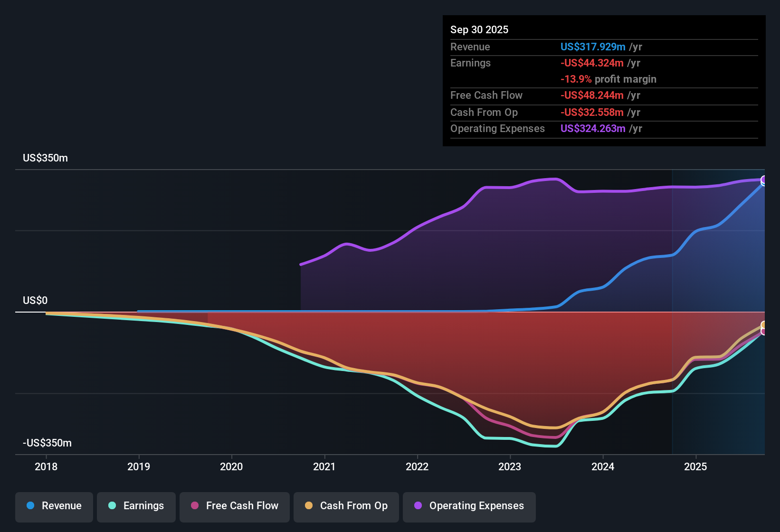Select the Cash From Op endpoint marker
780x532 pixels.
(763, 325)
